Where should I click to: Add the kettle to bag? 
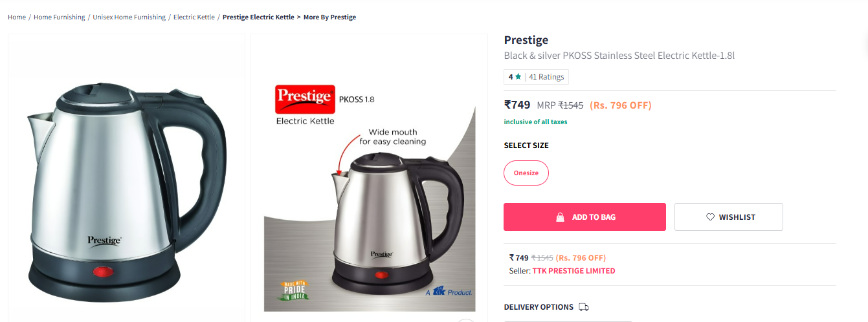584,217
